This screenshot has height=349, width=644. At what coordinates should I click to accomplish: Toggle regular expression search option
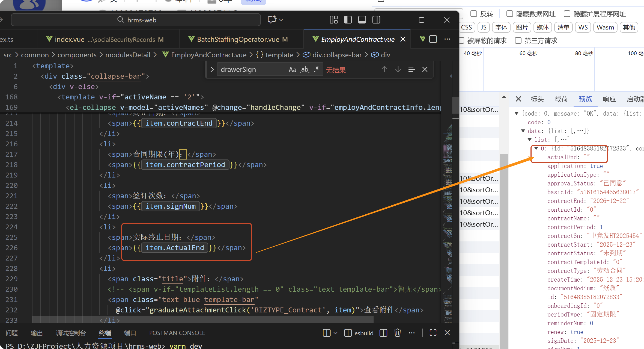click(x=317, y=70)
